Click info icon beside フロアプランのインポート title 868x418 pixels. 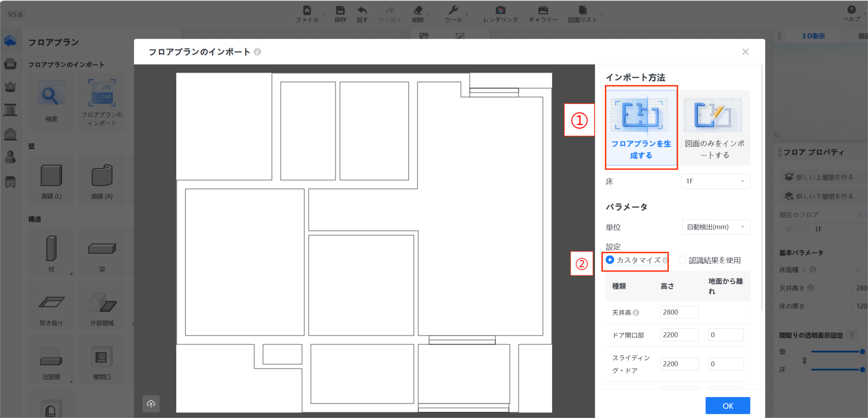tap(257, 52)
